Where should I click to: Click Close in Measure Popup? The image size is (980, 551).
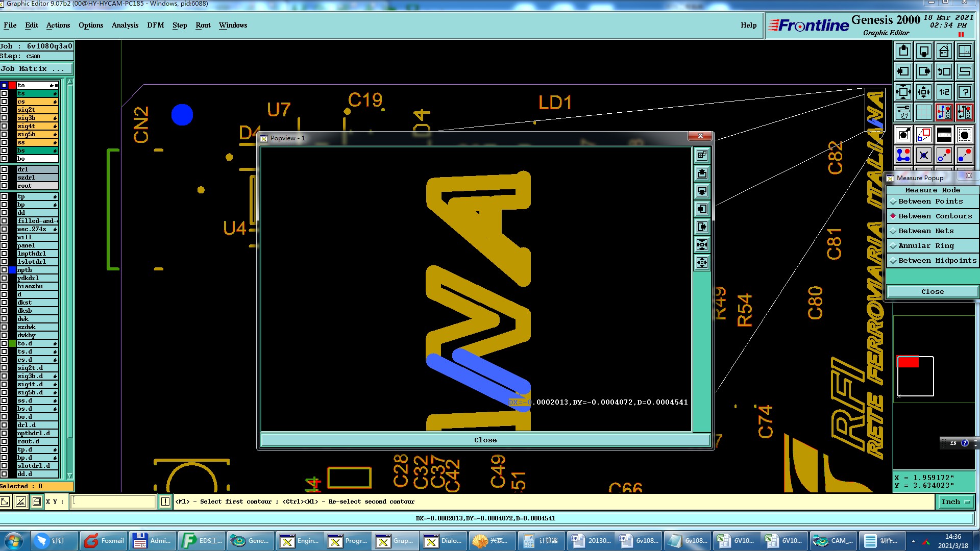click(932, 292)
